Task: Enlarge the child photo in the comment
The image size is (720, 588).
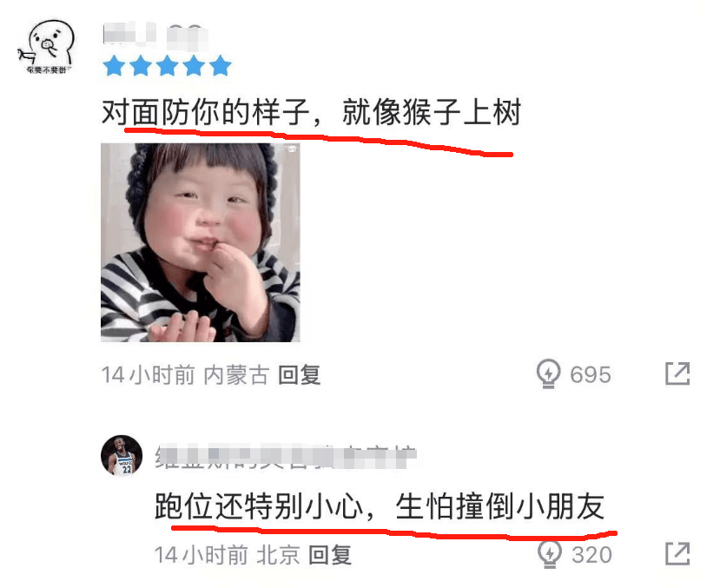Action: [x=201, y=242]
